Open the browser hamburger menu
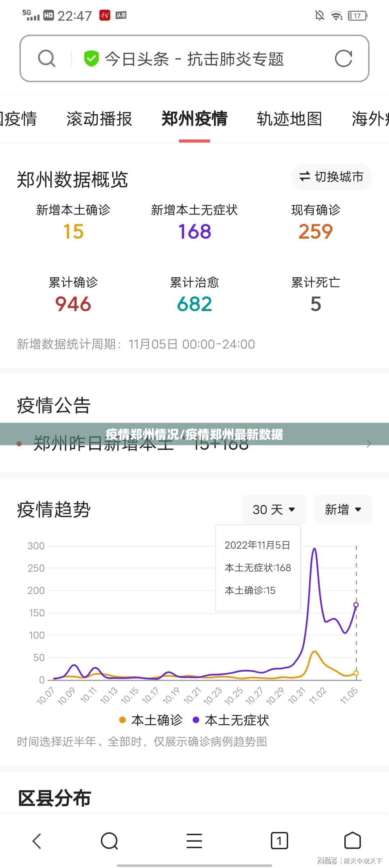Viewport: 389px width, 868px height. (x=194, y=841)
